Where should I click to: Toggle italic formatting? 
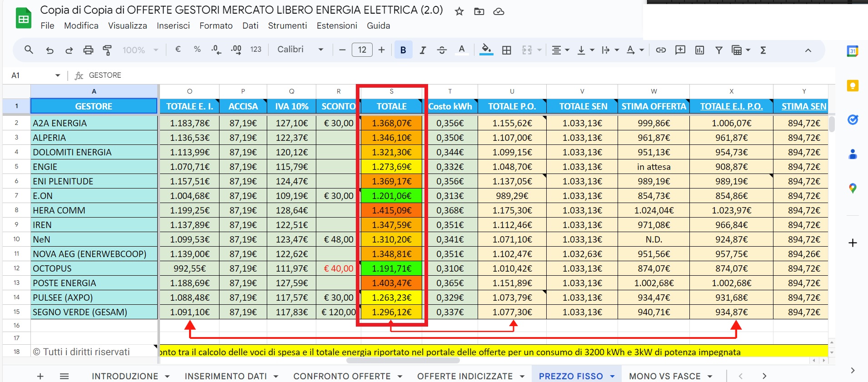423,50
